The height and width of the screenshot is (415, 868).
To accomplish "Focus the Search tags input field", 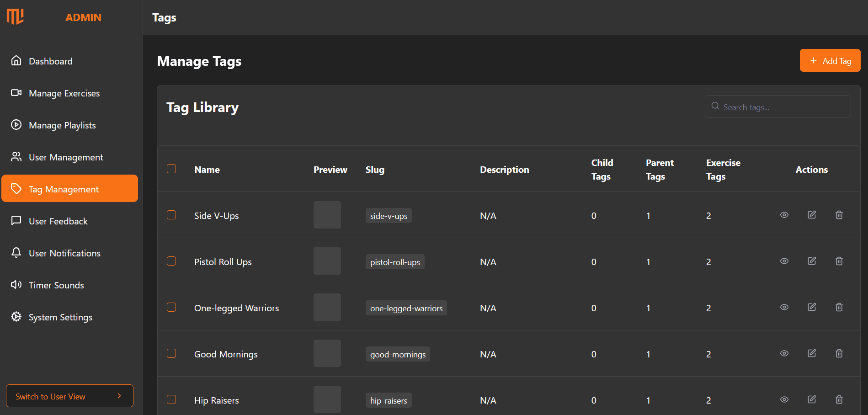I will tap(778, 106).
